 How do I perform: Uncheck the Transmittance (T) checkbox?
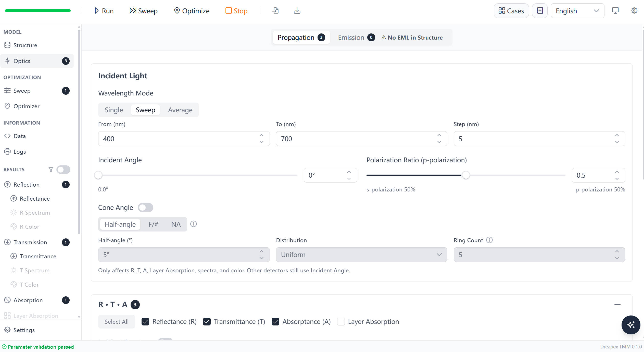pos(207,322)
